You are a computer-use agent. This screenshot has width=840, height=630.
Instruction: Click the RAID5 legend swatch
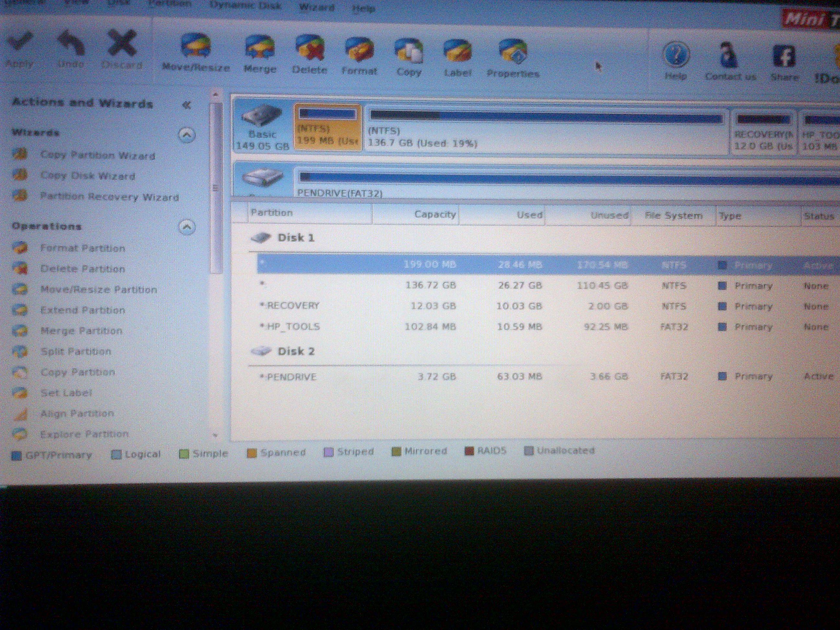[469, 451]
